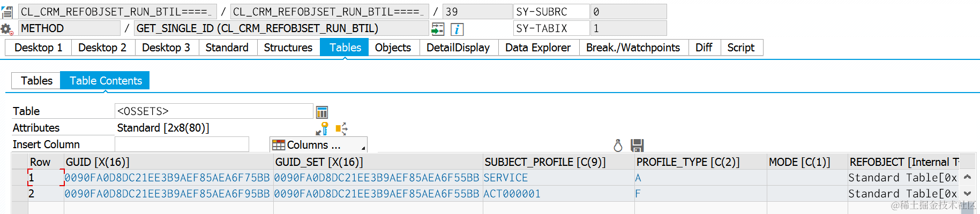The image size is (980, 214).
Task: Click the upward arrow of table scrollbar
Action: [967, 177]
